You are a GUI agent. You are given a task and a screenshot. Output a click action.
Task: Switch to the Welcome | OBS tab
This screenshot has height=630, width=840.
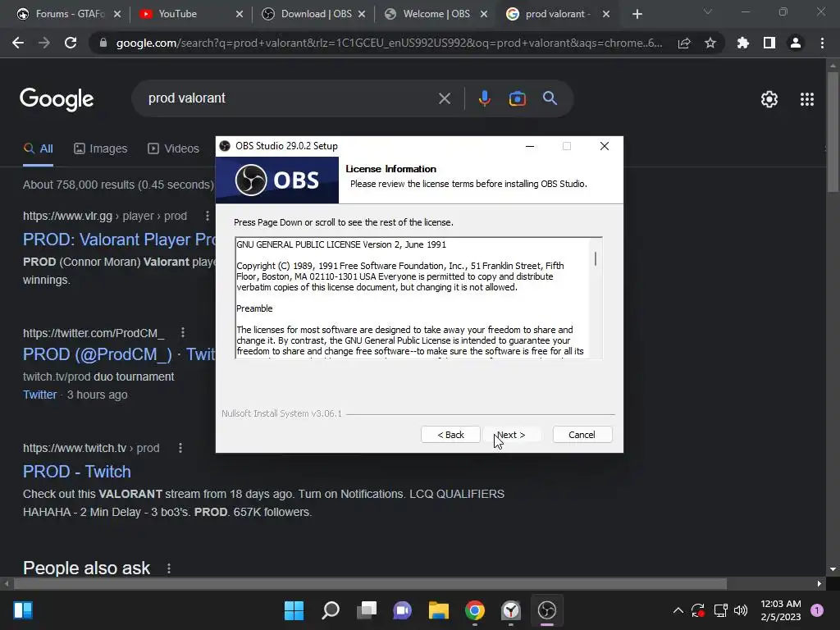point(436,14)
